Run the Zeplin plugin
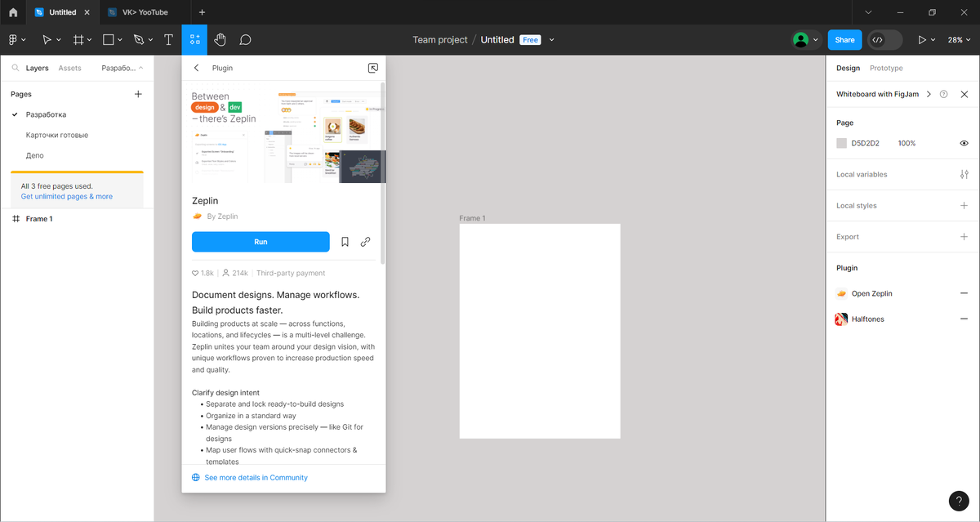980x522 pixels. pyautogui.click(x=261, y=242)
